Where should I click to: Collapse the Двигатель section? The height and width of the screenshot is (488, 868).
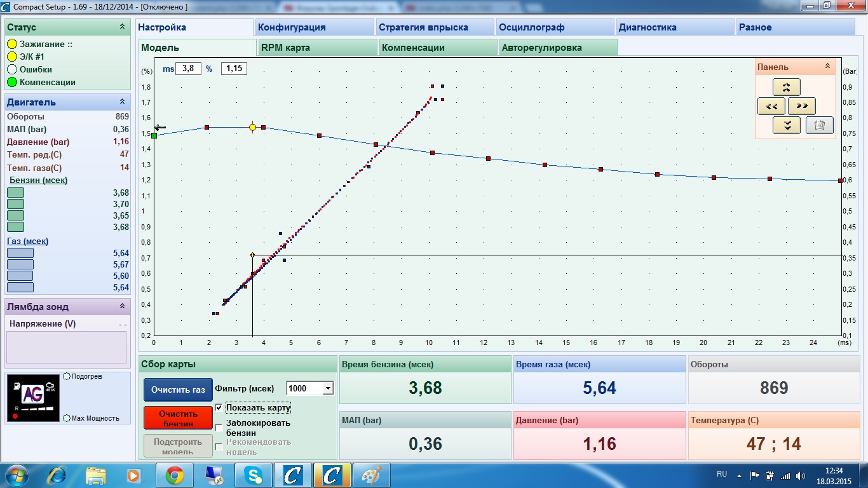pos(122,102)
